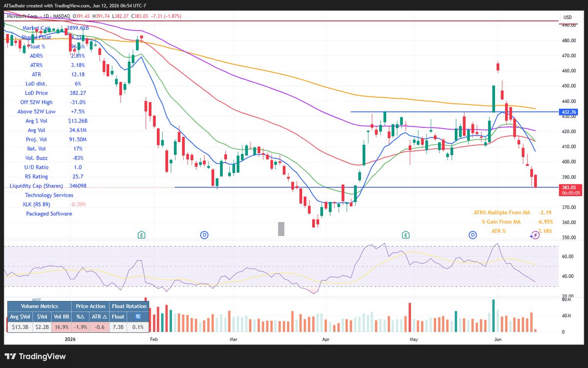Image resolution: width=588 pixels, height=368 pixels.
Task: Click the LoD Price value 382.27
Action: (78, 93)
